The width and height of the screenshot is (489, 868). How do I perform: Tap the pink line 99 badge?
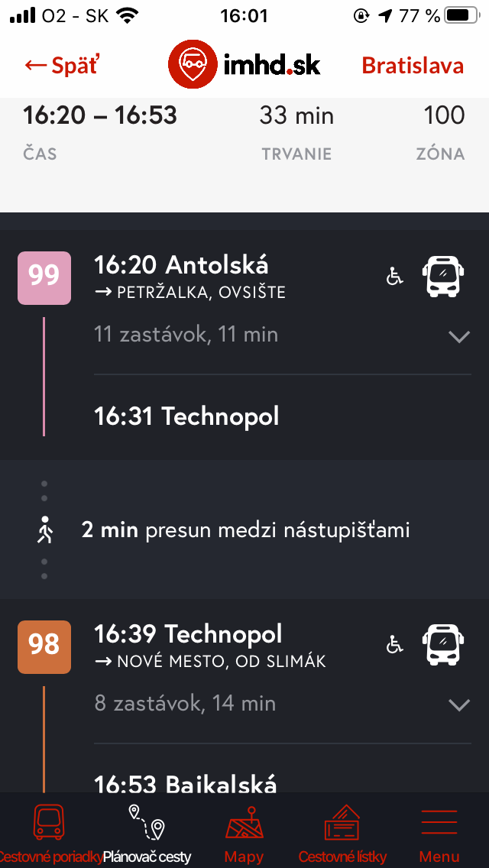click(x=44, y=277)
